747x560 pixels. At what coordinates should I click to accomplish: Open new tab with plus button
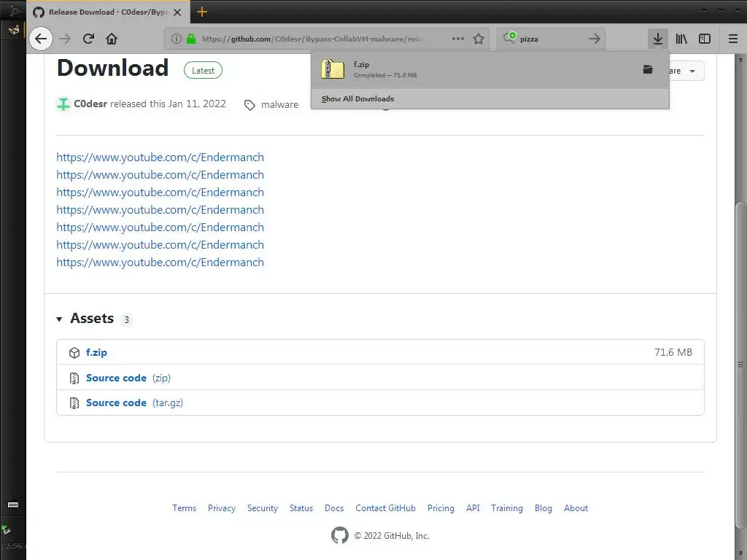[x=202, y=12]
